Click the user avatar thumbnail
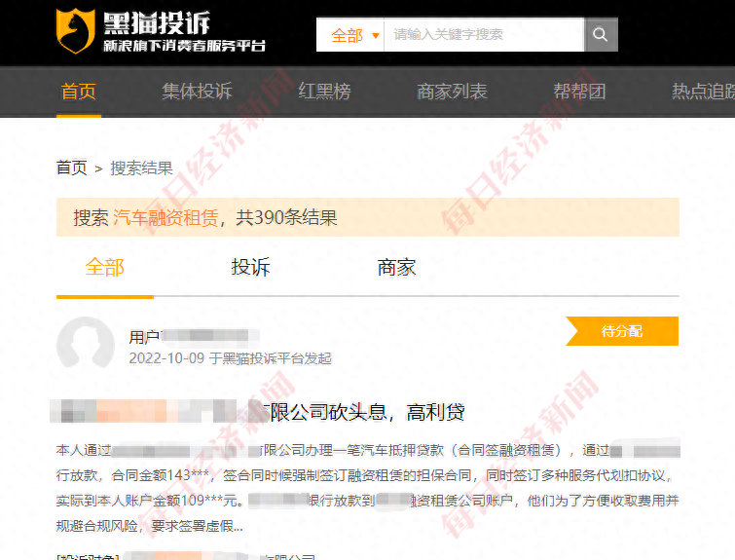This screenshot has width=735, height=560. point(86,344)
